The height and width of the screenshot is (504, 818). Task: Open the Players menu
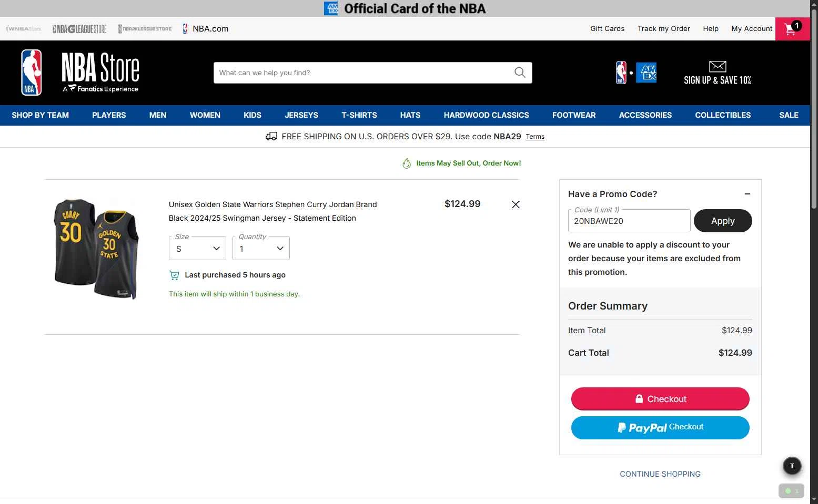point(109,115)
